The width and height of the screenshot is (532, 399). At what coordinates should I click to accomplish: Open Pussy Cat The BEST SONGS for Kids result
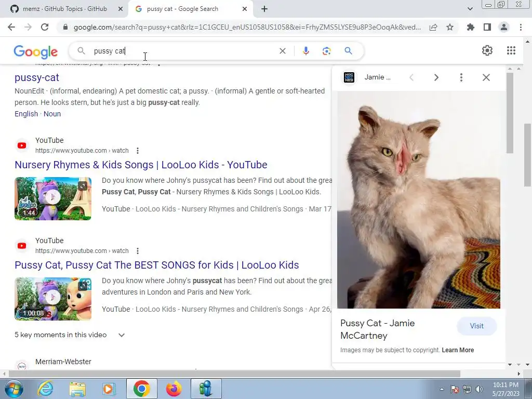tap(157, 265)
